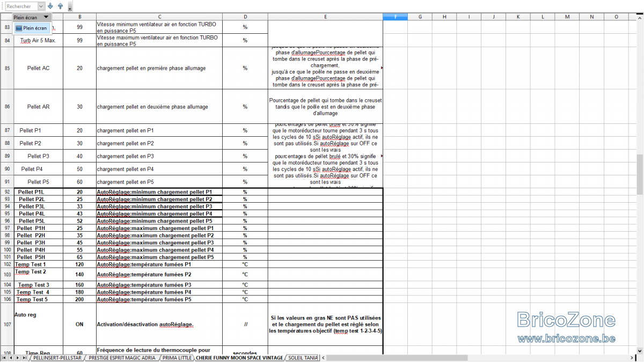
Task: Click 'chargement pellet en première phase allumage'
Action: coord(159,68)
